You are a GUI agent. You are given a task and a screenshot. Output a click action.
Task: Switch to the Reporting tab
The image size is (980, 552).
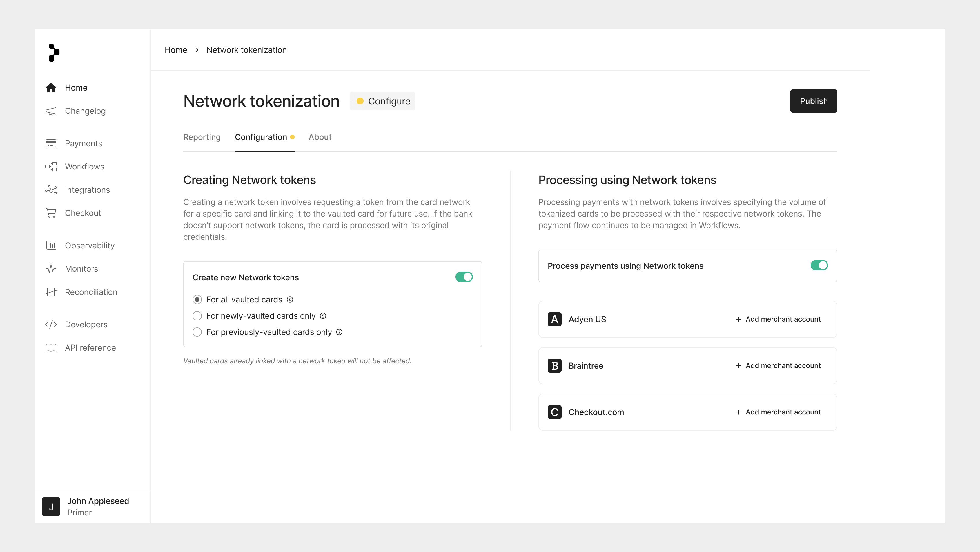click(x=202, y=137)
